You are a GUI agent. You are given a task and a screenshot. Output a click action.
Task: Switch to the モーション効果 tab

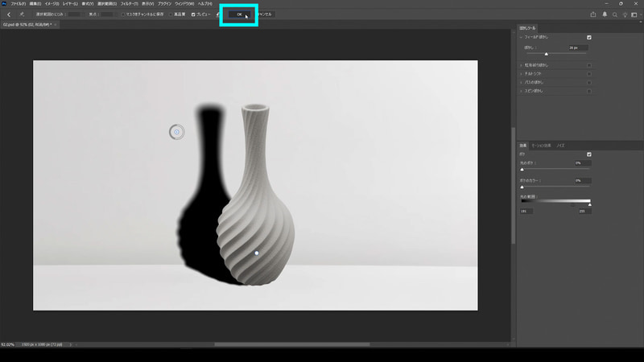click(x=541, y=146)
